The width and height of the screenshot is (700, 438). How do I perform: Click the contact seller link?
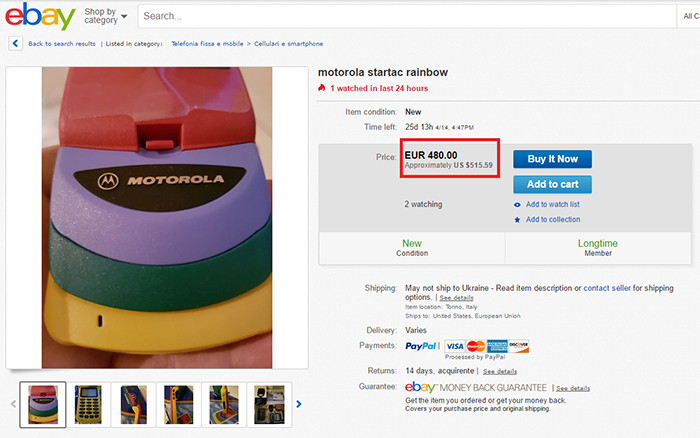610,288
